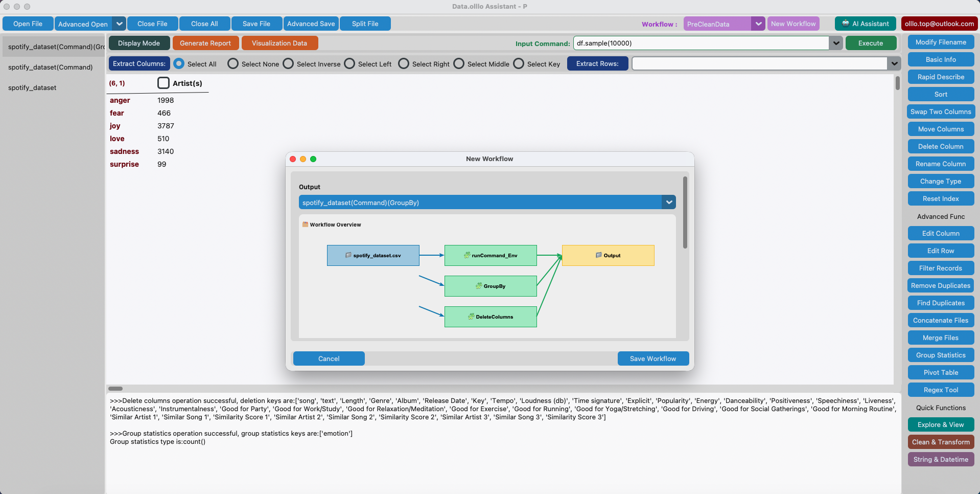
Task: Open the Remove Duplicates tool
Action: point(940,285)
